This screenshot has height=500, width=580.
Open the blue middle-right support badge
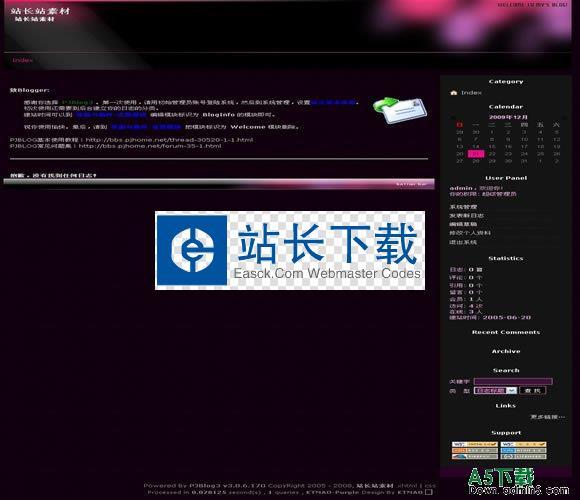[x=523, y=450]
